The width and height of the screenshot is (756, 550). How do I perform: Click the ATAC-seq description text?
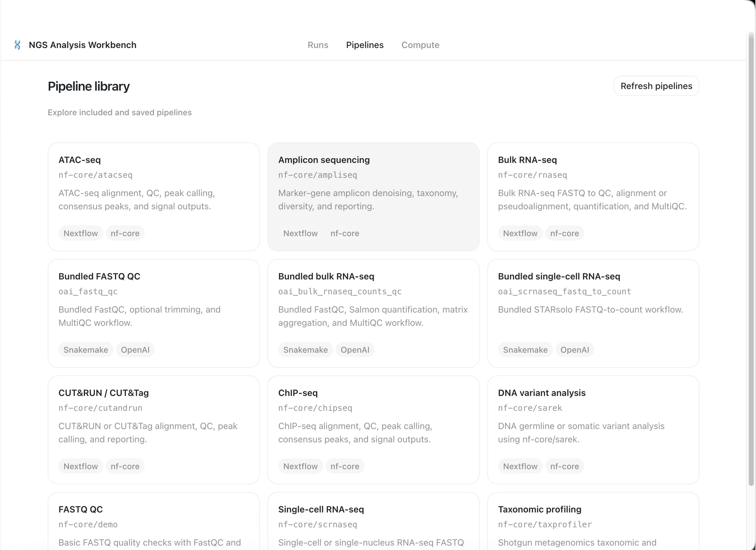point(137,200)
